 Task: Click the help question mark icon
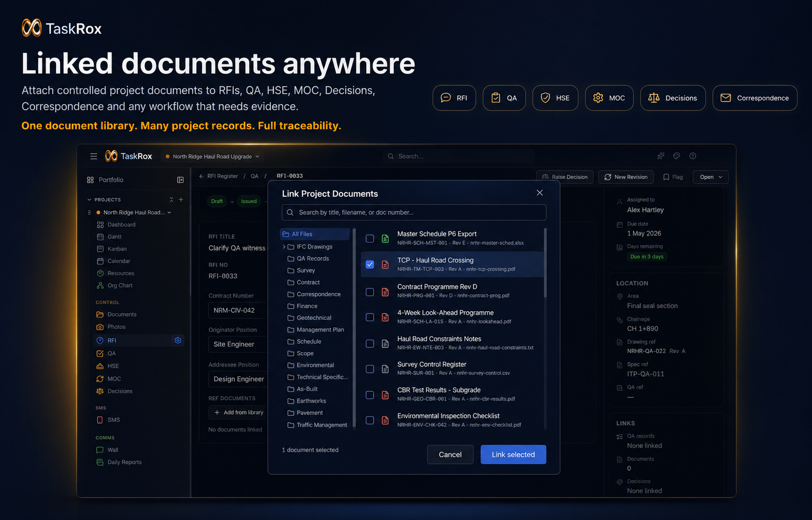(693, 156)
